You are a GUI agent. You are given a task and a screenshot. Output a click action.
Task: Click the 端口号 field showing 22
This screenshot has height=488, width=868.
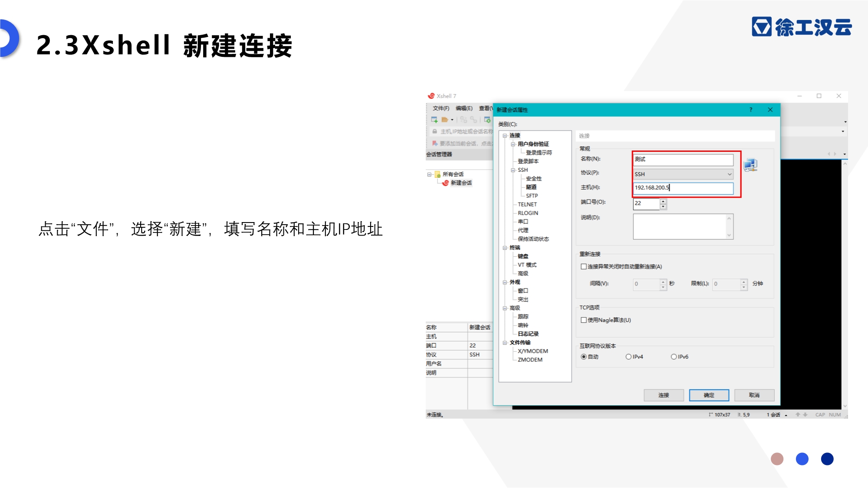[x=647, y=204]
